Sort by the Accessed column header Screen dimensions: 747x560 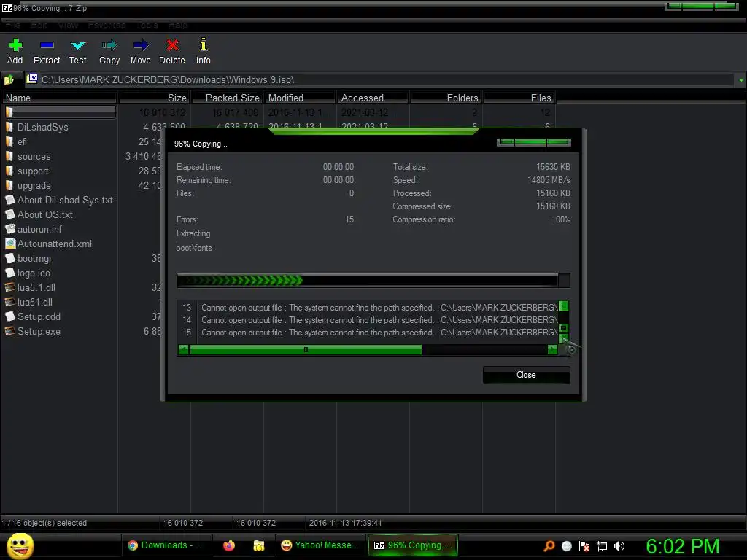[373, 98]
